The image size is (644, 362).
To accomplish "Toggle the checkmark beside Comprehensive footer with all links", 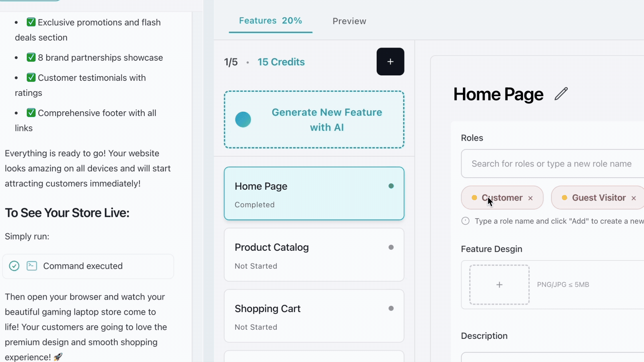I will 31,112.
